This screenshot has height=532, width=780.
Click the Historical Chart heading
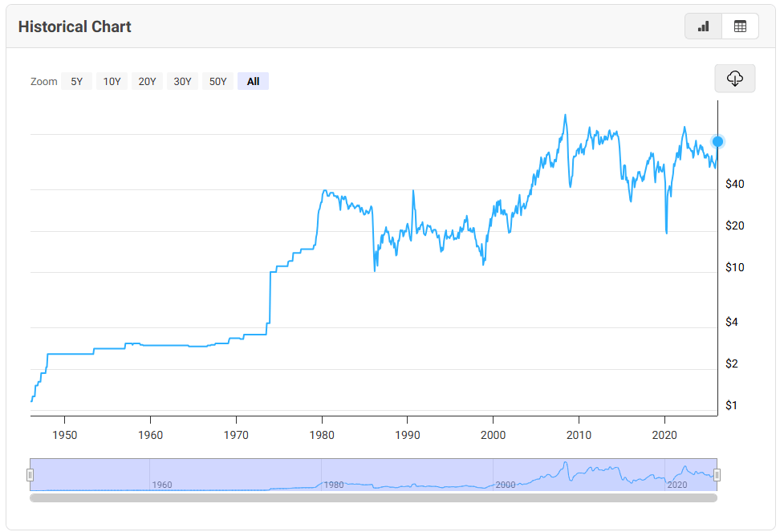[75, 26]
